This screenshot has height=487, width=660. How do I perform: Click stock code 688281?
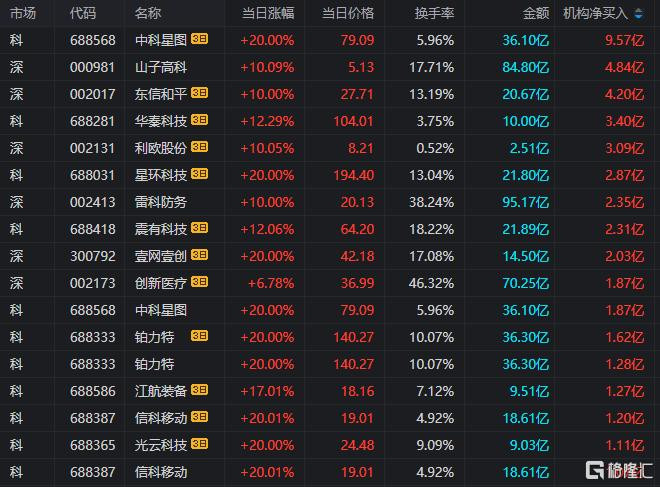point(92,120)
